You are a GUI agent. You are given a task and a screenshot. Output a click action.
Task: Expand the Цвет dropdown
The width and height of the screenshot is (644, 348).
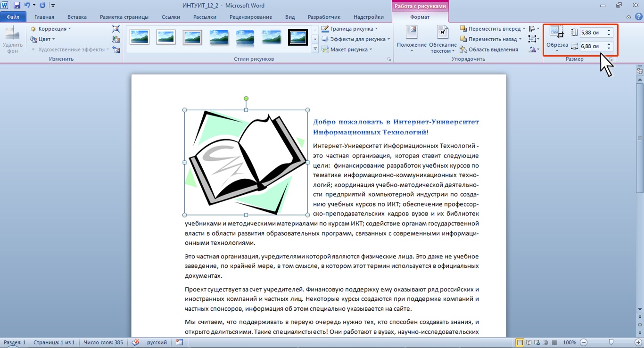coord(43,39)
